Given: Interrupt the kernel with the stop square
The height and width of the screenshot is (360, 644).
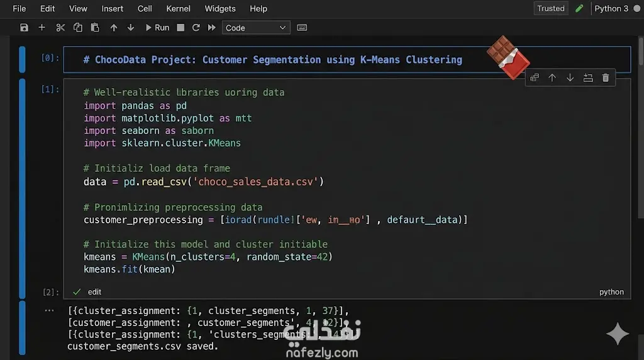Looking at the screenshot, I should pos(180,28).
